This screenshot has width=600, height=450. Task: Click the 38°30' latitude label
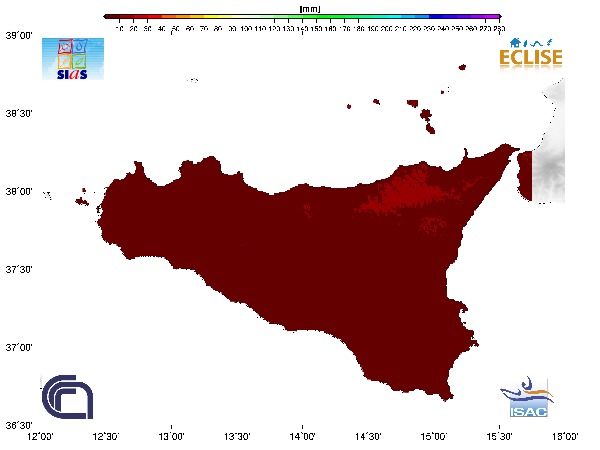coord(19,113)
